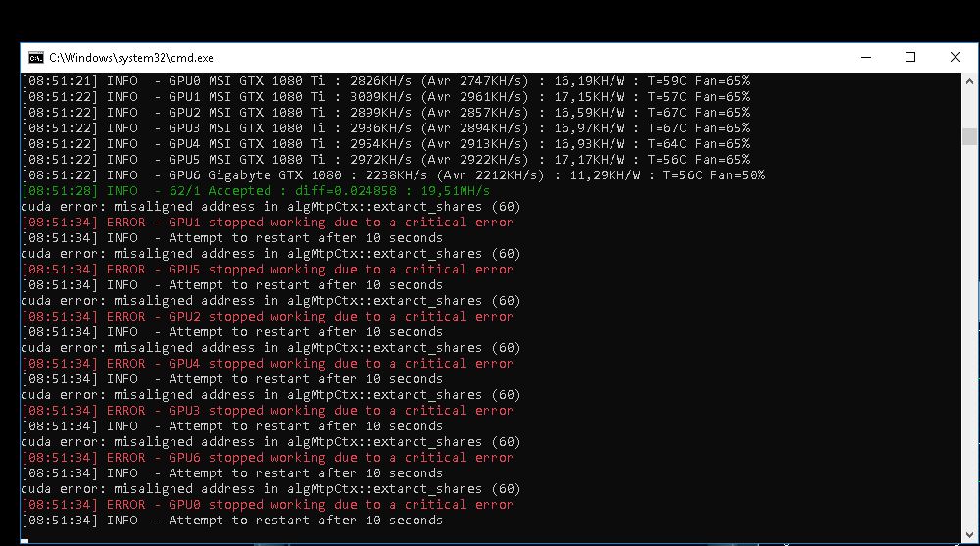This screenshot has height=546, width=980.
Task: Click the last 'Attempt to restart after 10 seconds' line
Action: [232, 521]
